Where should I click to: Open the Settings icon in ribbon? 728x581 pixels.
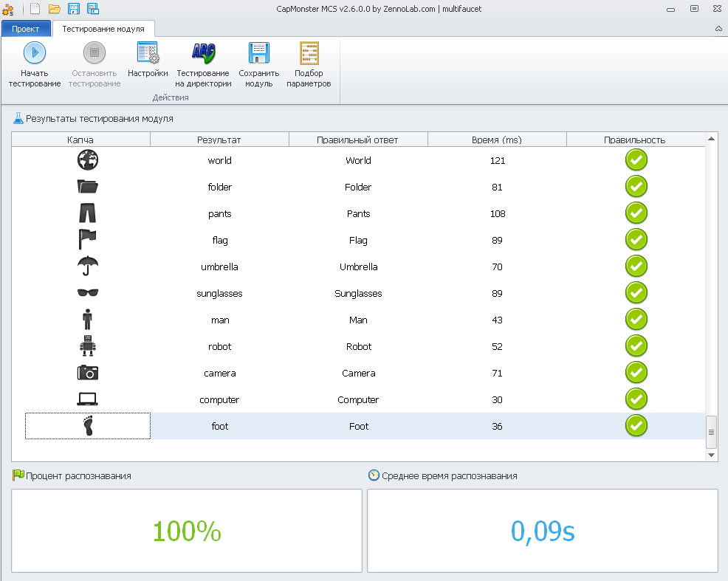click(x=148, y=53)
